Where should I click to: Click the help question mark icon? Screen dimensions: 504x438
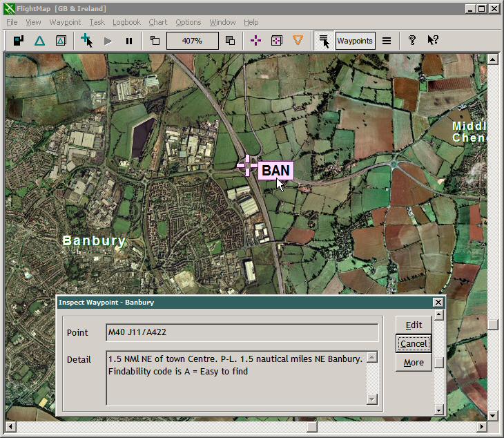pyautogui.click(x=412, y=41)
